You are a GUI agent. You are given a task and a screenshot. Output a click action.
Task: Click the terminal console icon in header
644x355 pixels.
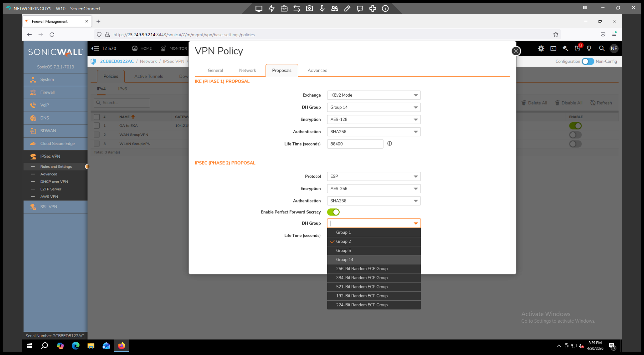[553, 49]
